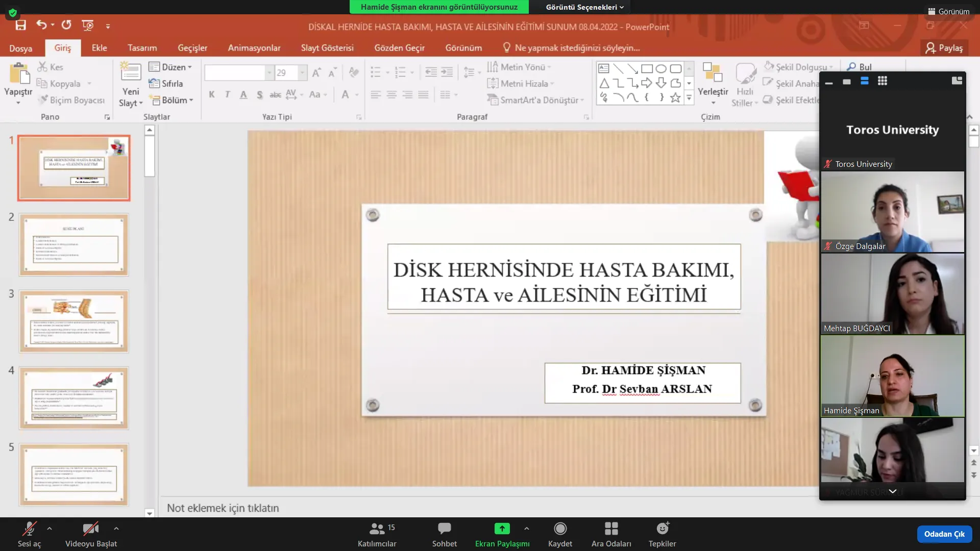The image size is (980, 551).
Task: Click the Redo icon in title bar
Action: 66,24
